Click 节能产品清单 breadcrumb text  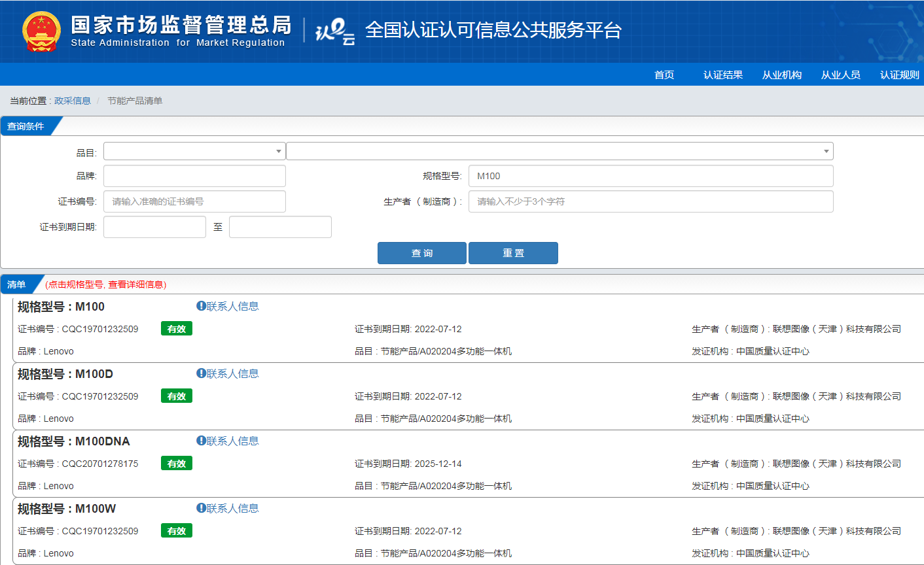[x=135, y=101]
